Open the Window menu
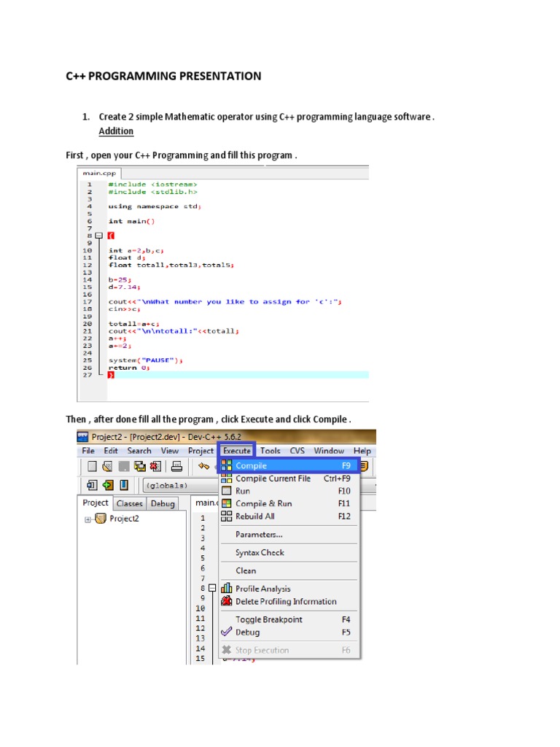Viewport: 560px width, 747px height. point(329,451)
